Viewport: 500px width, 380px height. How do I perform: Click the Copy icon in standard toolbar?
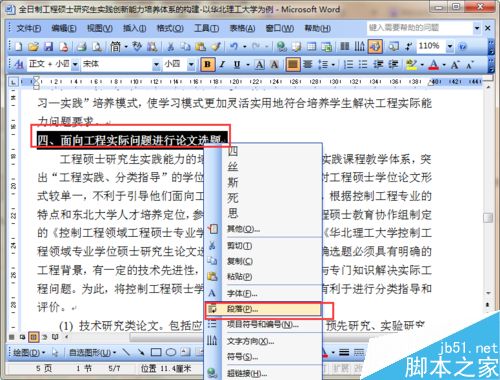pyautogui.click(x=186, y=47)
